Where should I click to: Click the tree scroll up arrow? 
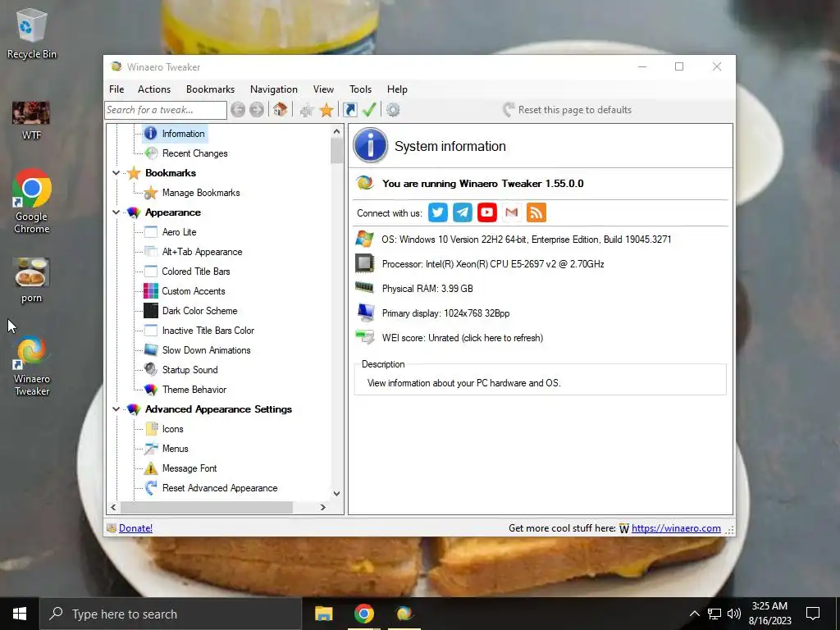[336, 131]
